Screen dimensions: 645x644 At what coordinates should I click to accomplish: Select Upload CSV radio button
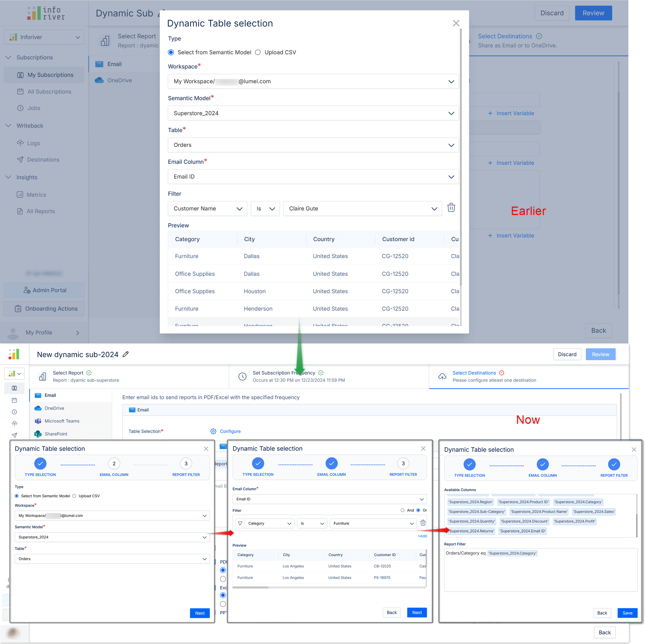coord(258,52)
